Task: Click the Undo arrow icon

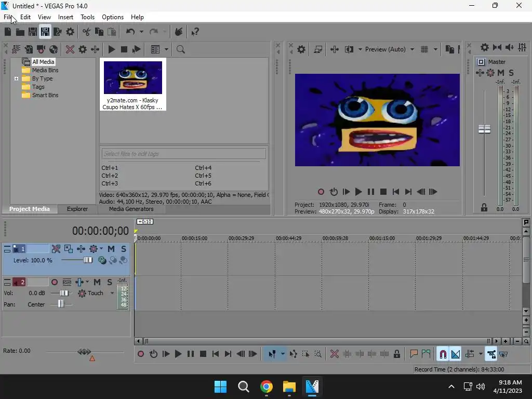Action: pyautogui.click(x=130, y=32)
